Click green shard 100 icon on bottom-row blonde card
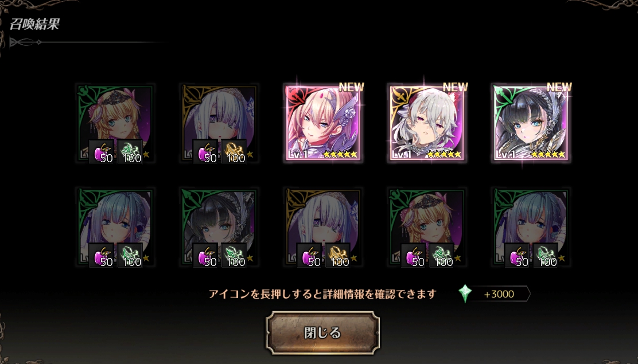 (x=441, y=256)
